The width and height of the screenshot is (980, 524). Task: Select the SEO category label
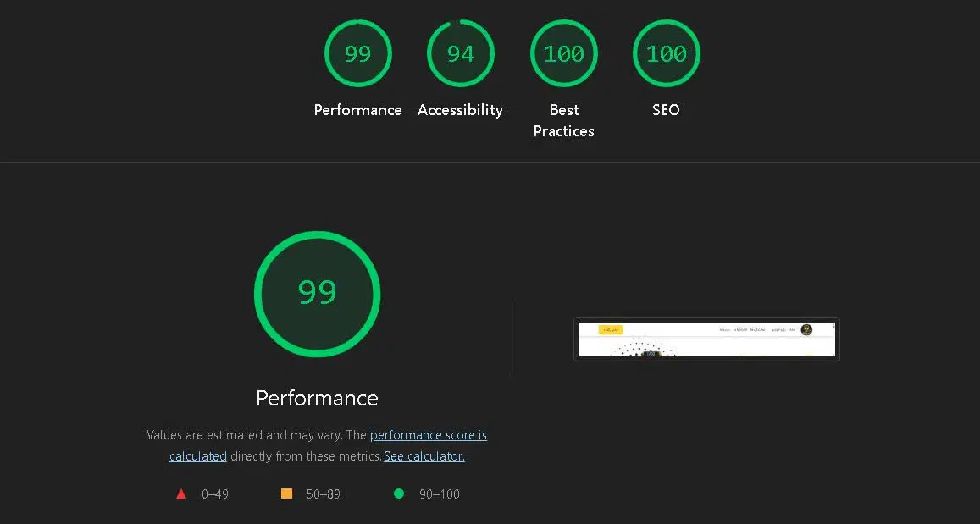tap(667, 110)
